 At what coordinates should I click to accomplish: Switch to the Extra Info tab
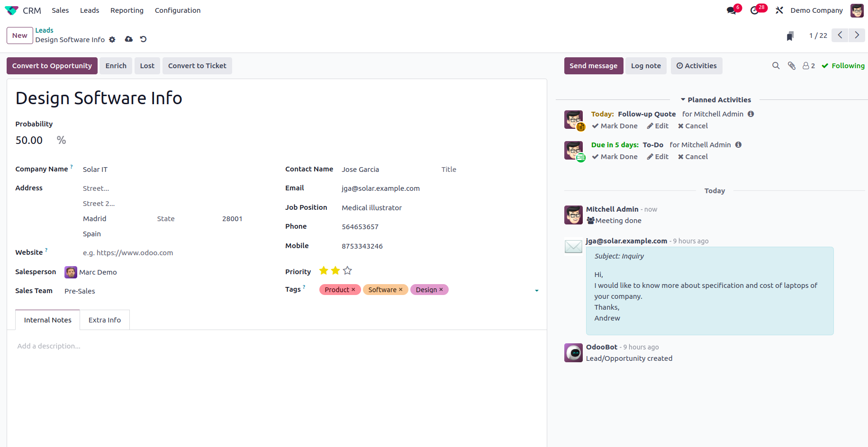click(x=104, y=320)
